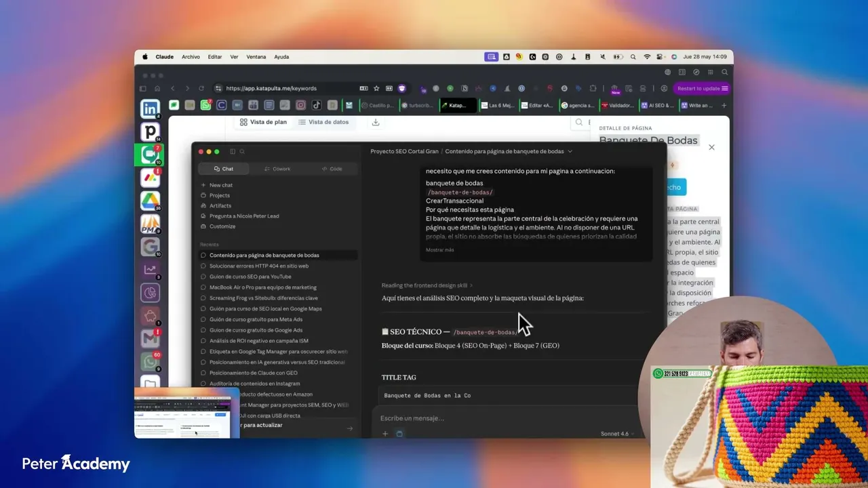Open chat Guión de curso gratuito para Meta Ads

click(x=278, y=319)
